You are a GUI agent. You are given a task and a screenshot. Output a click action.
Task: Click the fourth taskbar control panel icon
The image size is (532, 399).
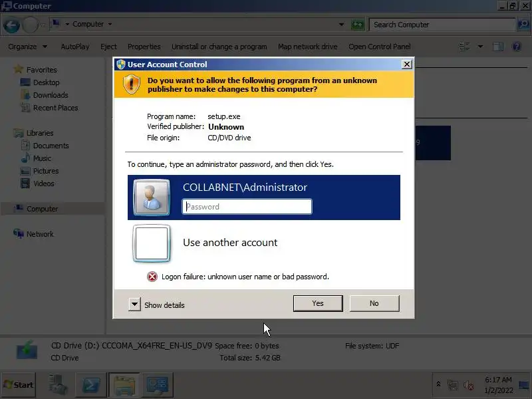[157, 385]
